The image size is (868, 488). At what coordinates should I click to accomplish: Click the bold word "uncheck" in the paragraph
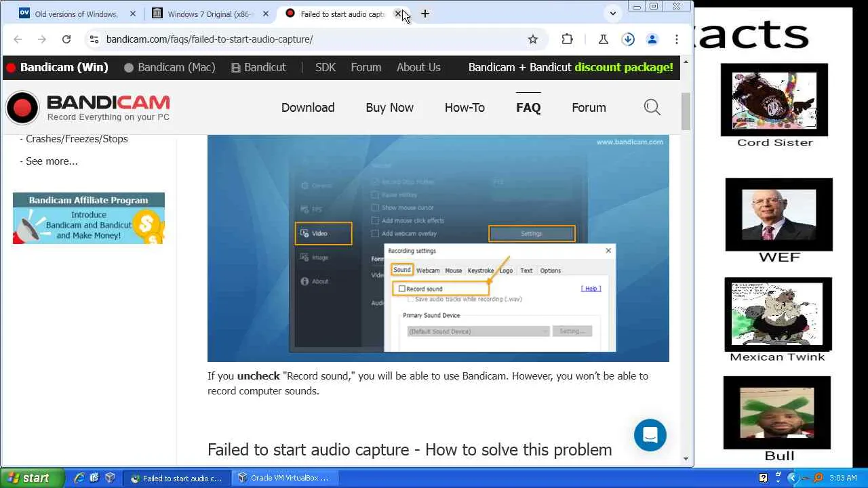258,376
